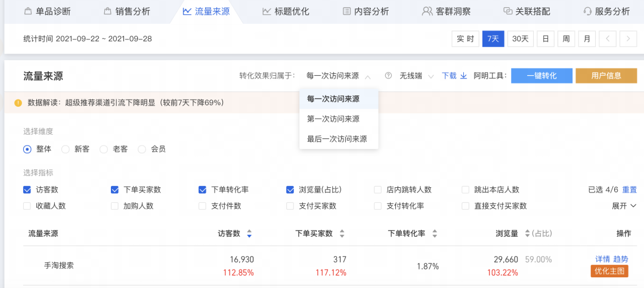The height and width of the screenshot is (288, 644).
Task: Check the 加购人数 checkbox
Action: [x=115, y=206]
